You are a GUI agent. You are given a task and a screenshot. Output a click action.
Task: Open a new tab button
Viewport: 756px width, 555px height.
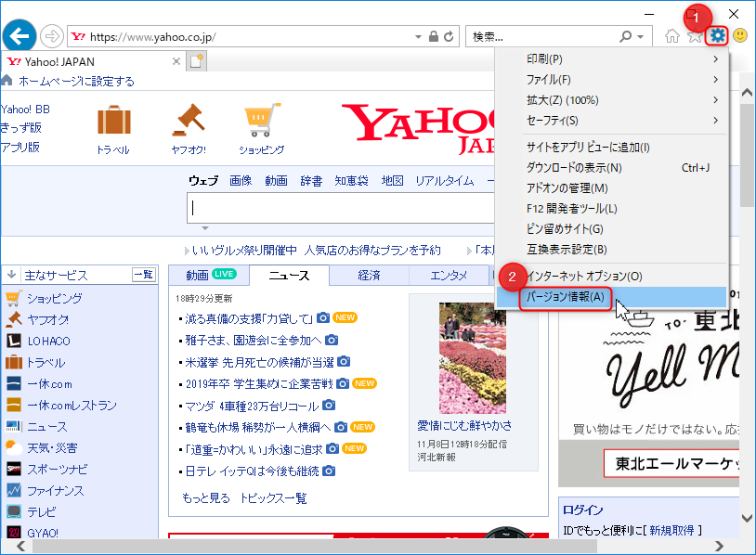(x=196, y=61)
